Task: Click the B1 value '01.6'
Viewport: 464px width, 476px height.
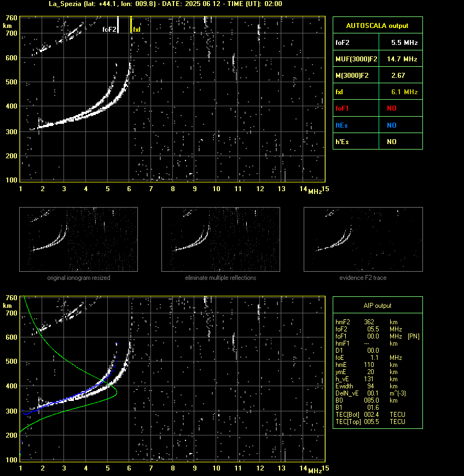Action: pos(373,408)
